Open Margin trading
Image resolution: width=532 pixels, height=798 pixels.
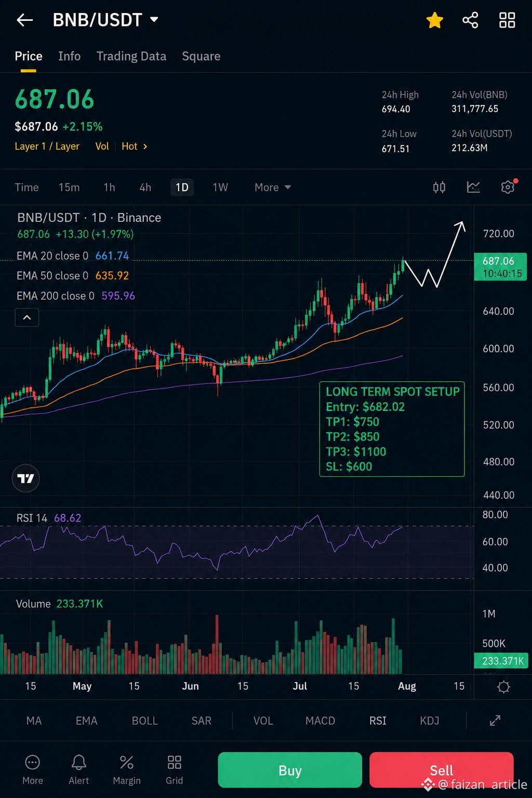127,769
